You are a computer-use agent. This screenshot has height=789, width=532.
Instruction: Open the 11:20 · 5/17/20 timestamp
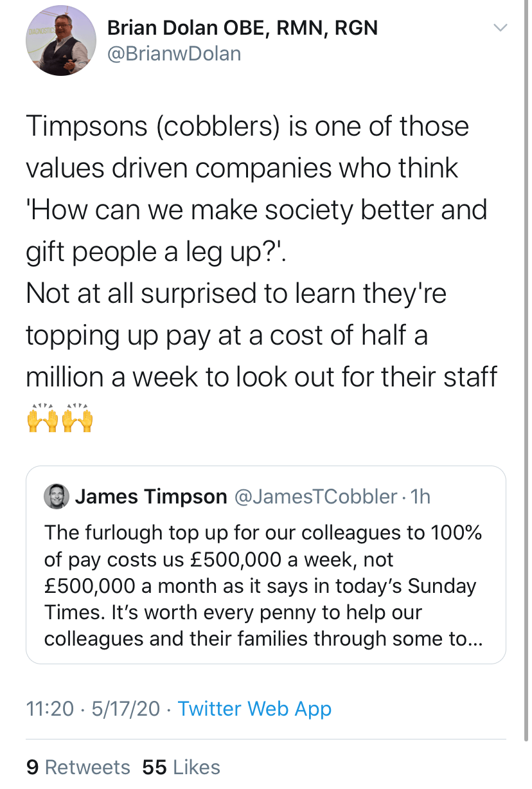click(x=93, y=709)
